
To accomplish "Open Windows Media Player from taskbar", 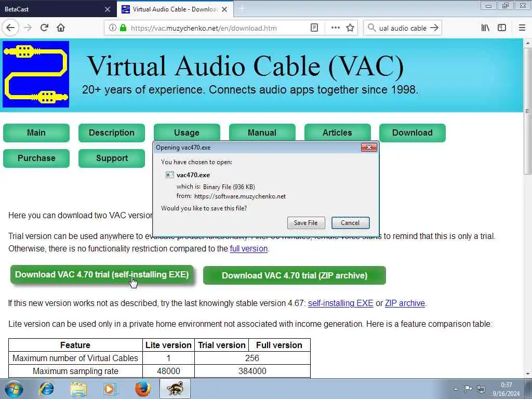I will point(110,389).
